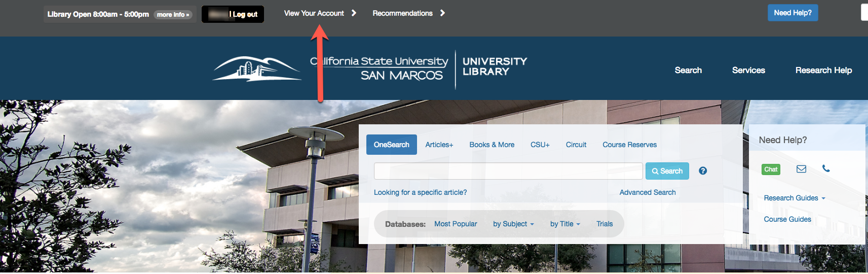This screenshot has width=868, height=274.
Task: Click the Need Help? button in the top bar
Action: pyautogui.click(x=792, y=13)
